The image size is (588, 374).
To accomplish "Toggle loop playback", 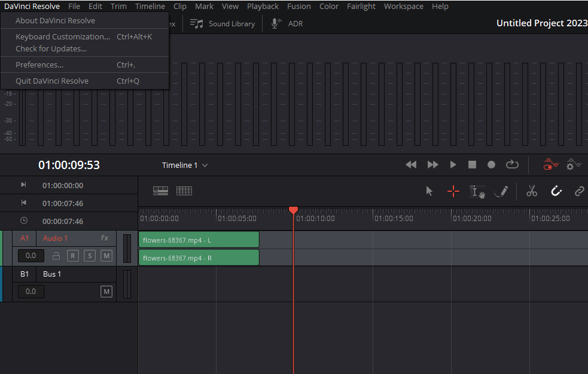I will (x=512, y=165).
